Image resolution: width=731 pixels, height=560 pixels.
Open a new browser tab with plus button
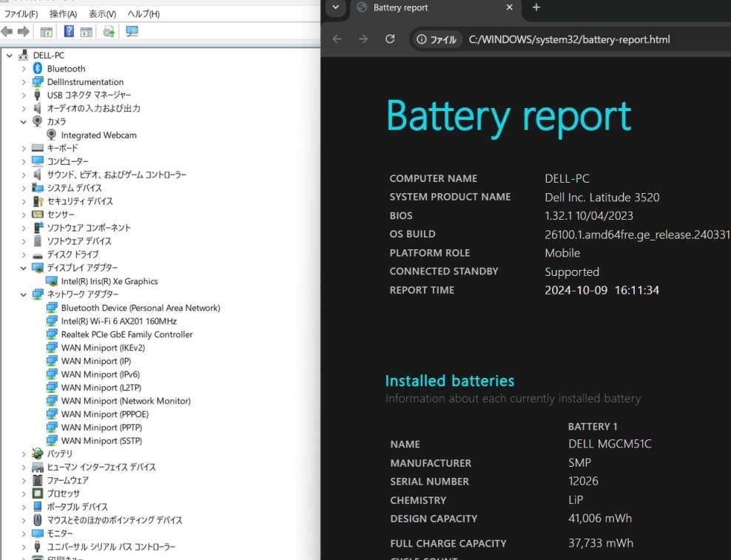point(536,7)
